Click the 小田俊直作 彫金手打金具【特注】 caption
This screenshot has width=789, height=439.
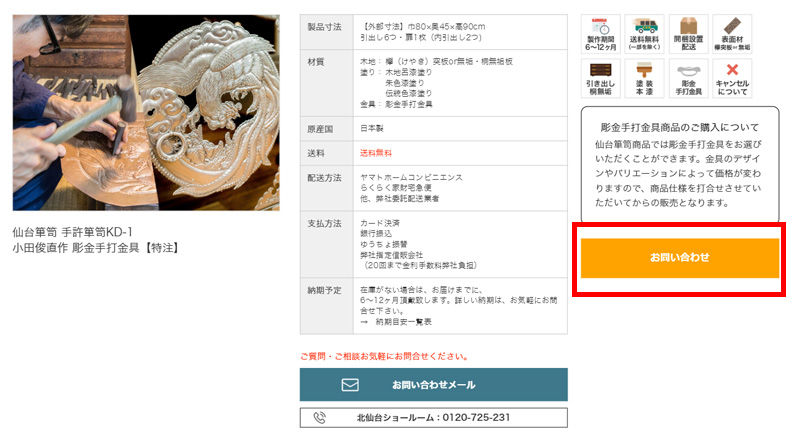pos(97,248)
